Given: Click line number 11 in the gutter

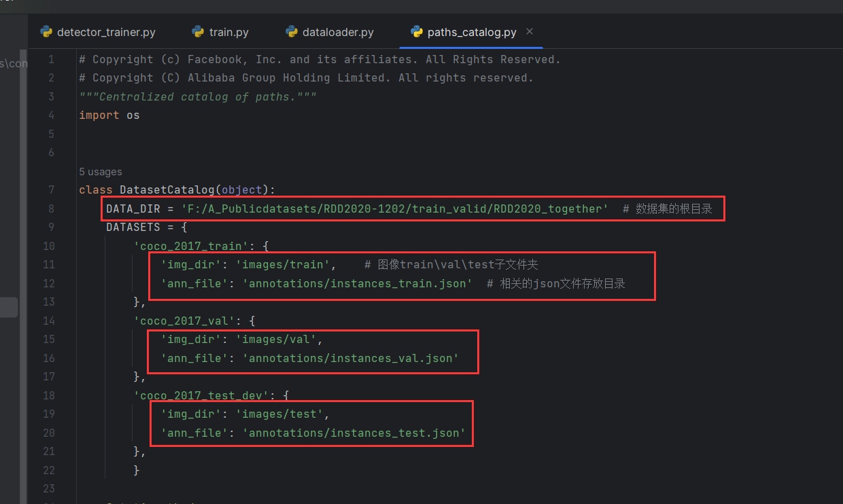Looking at the screenshot, I should pos(48,264).
